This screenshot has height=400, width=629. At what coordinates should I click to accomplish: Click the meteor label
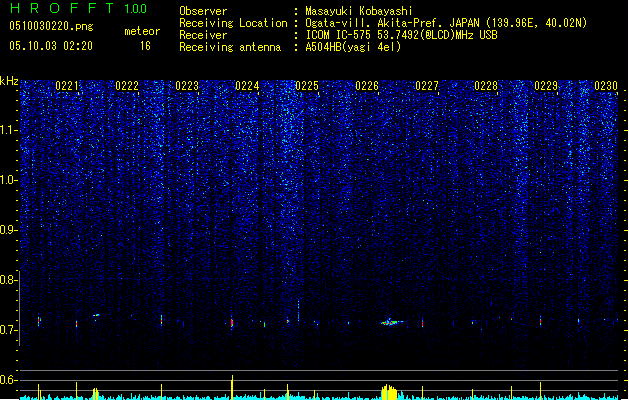(x=142, y=31)
